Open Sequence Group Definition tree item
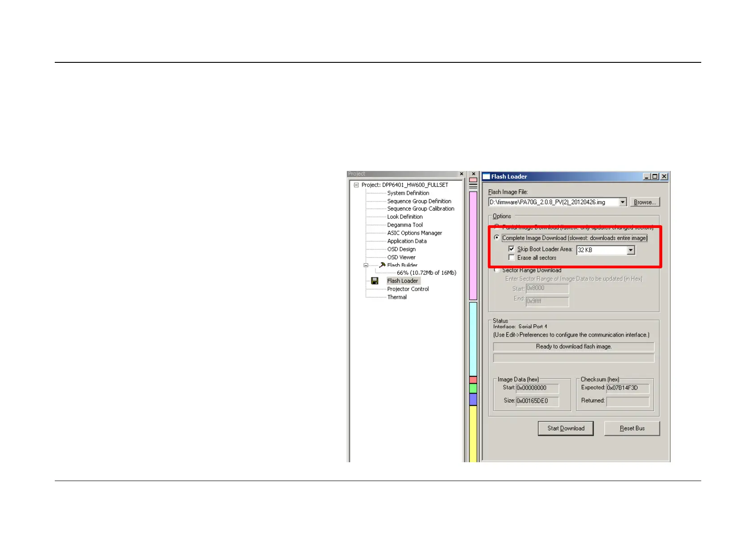The height and width of the screenshot is (534, 756). coord(419,201)
